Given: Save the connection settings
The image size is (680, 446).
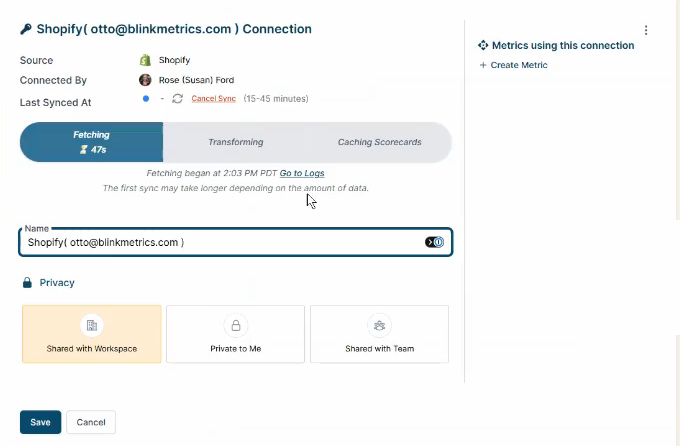Looking at the screenshot, I should pyautogui.click(x=40, y=422).
